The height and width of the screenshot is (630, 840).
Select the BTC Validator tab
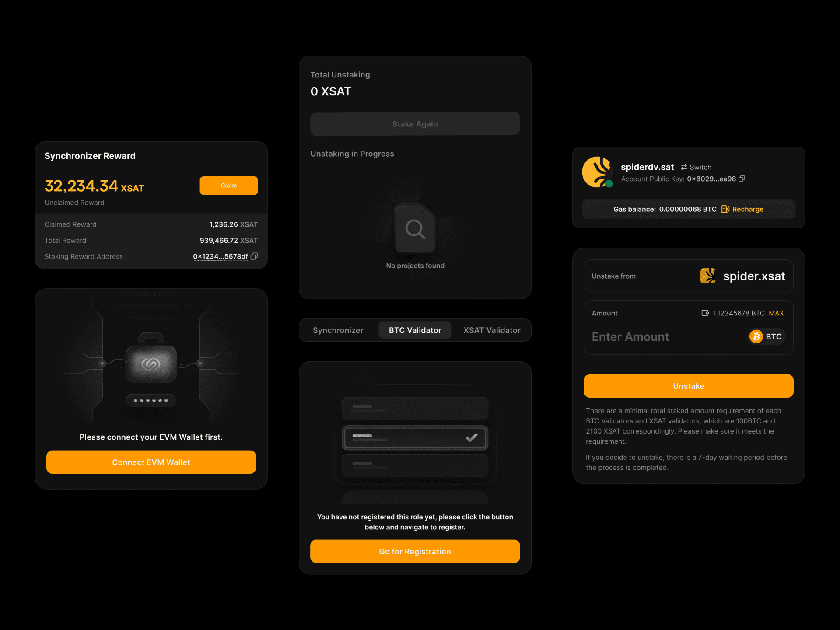pos(415,330)
